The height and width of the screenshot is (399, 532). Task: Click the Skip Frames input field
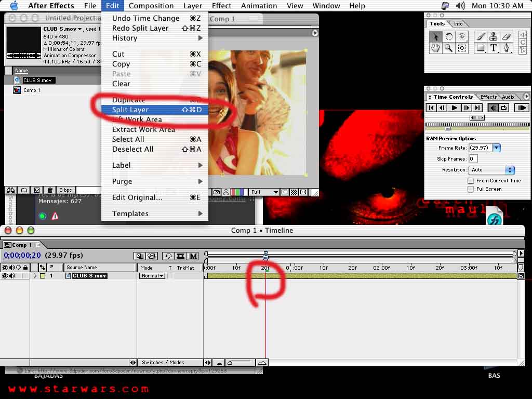473,159
